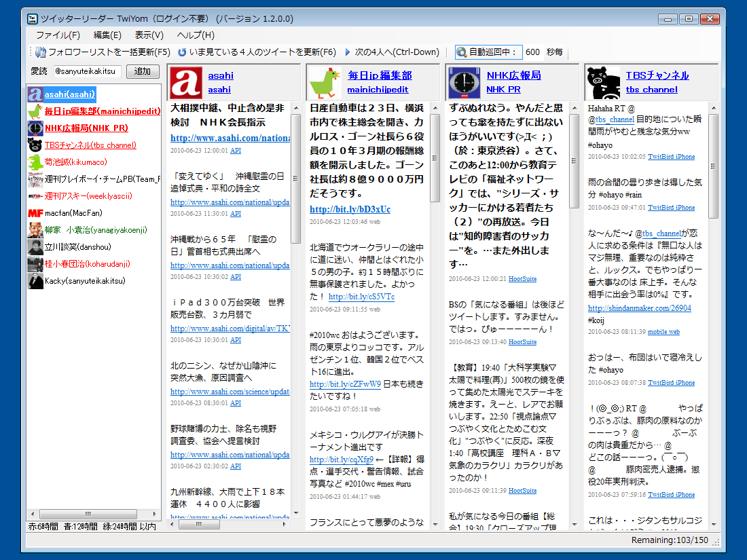Click the NHK広報局 clock avatar in column header
The image size is (747, 560).
464,83
